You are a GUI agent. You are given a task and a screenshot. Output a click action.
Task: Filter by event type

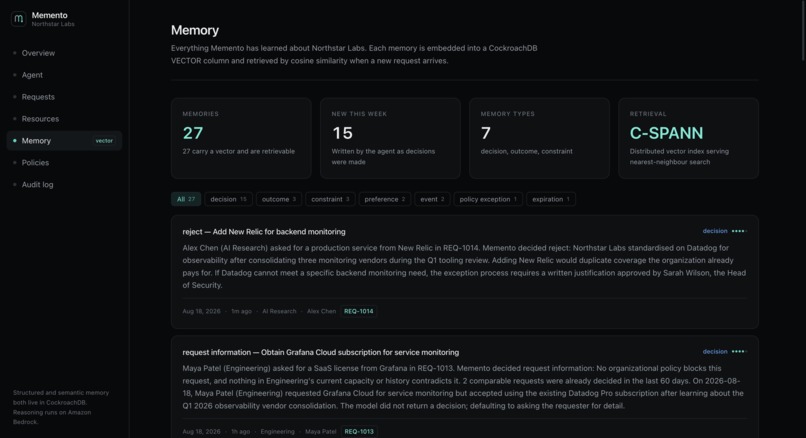[x=432, y=199]
